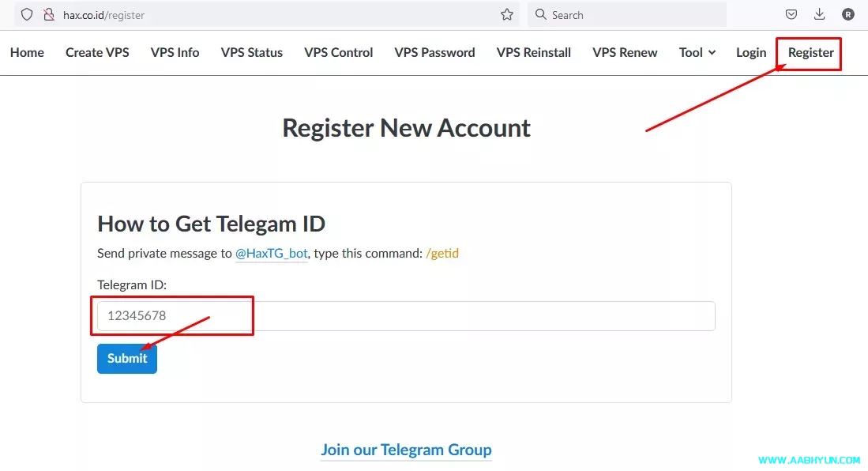Screen dimensions: 868x471
Task: Open VPS Status from the navbar
Action: tap(251, 52)
